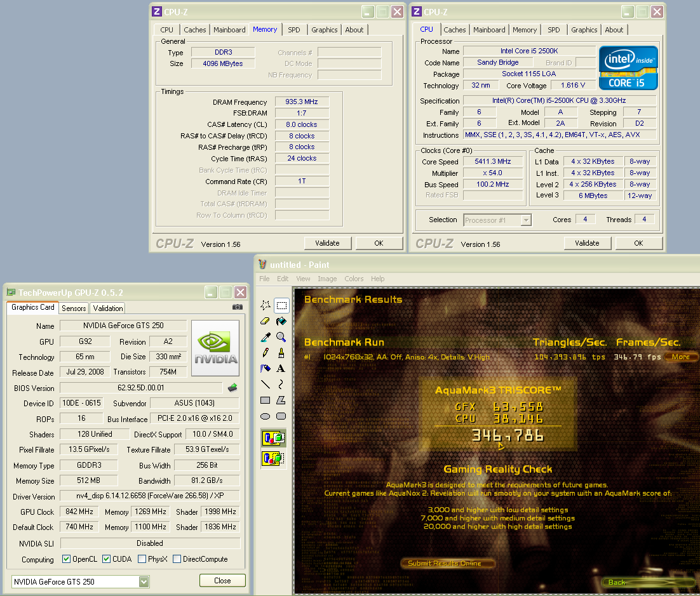Toggle the CUDA checkbox in GPU-Z
The height and width of the screenshot is (596, 700).
pos(106,559)
